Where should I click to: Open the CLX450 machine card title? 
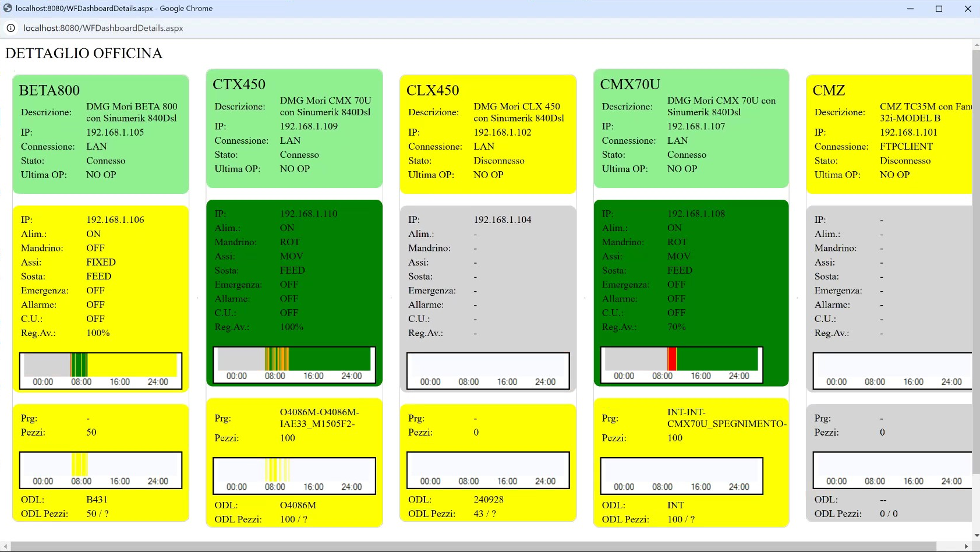tap(433, 90)
